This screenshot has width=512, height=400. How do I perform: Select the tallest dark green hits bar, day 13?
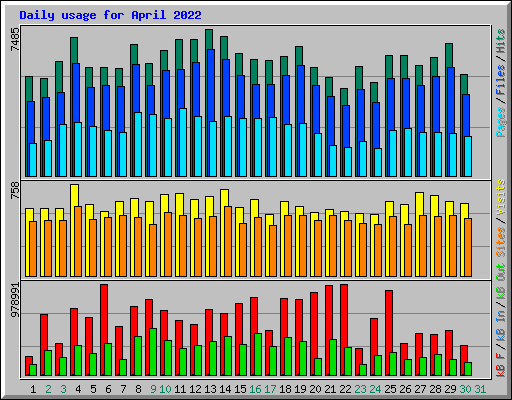tap(209, 39)
